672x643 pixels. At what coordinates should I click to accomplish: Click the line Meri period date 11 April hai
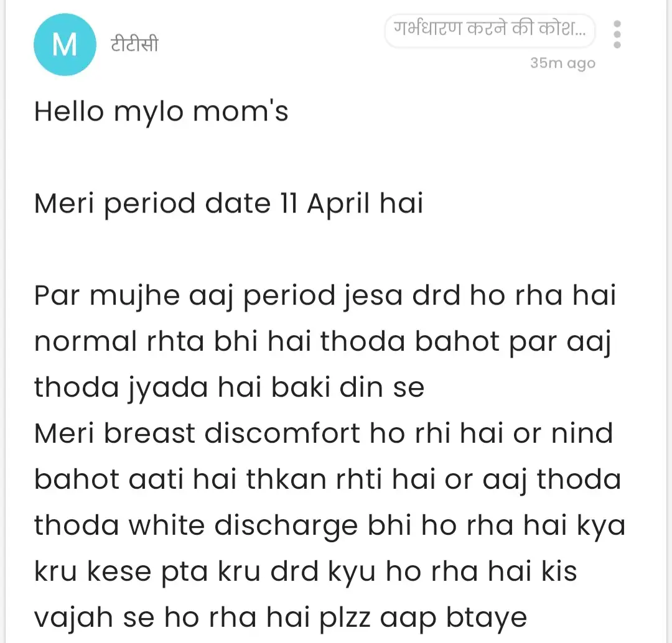click(x=228, y=204)
